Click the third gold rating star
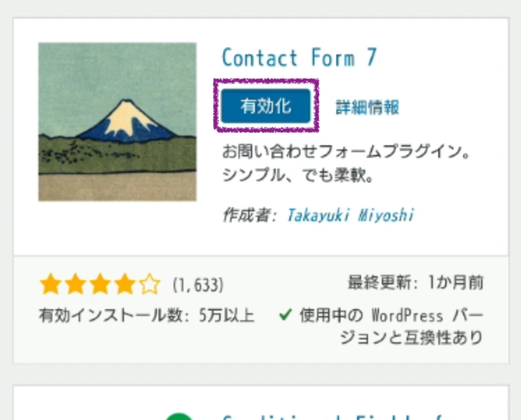 99,284
